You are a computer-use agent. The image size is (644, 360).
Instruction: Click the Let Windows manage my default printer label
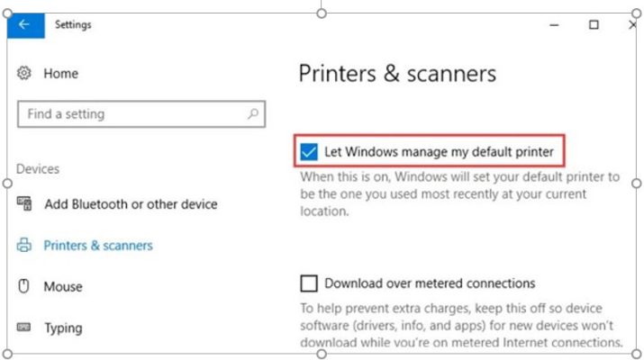pos(439,152)
